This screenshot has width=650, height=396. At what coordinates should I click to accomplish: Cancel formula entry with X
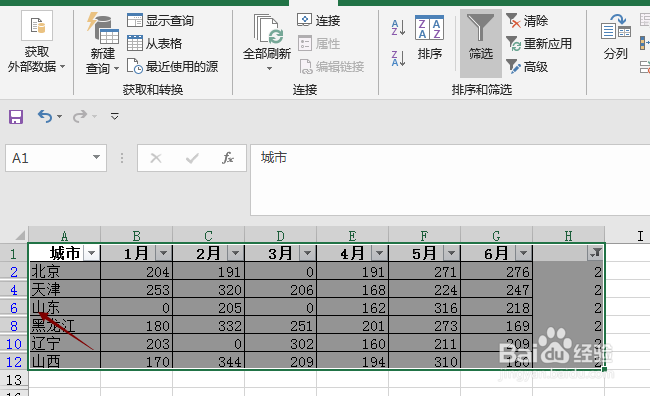click(156, 158)
